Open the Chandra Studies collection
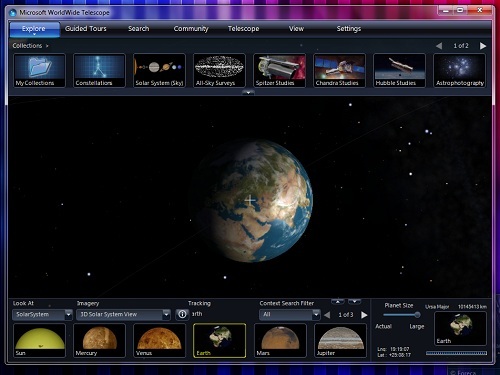The height and width of the screenshot is (375, 500). [339, 71]
